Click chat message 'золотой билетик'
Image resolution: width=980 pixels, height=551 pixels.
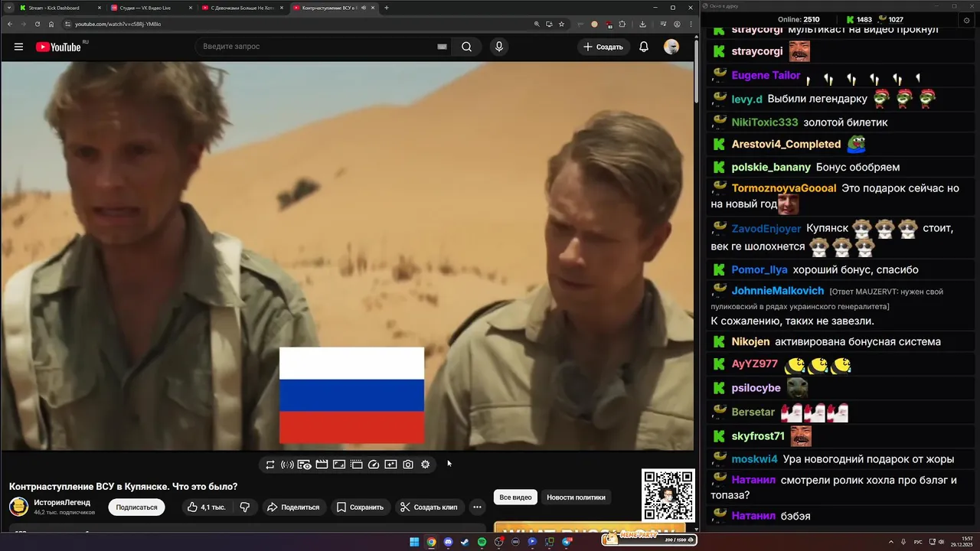(845, 122)
